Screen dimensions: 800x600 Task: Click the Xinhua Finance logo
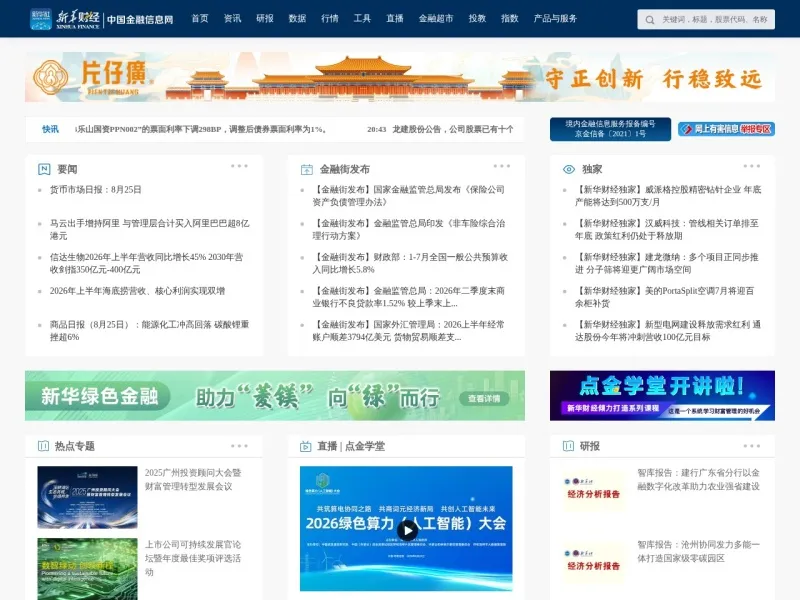[65, 19]
